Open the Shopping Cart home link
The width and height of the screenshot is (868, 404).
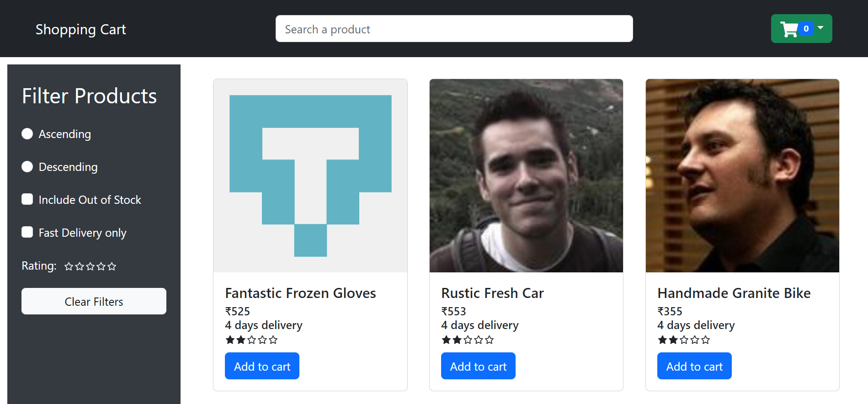point(81,29)
